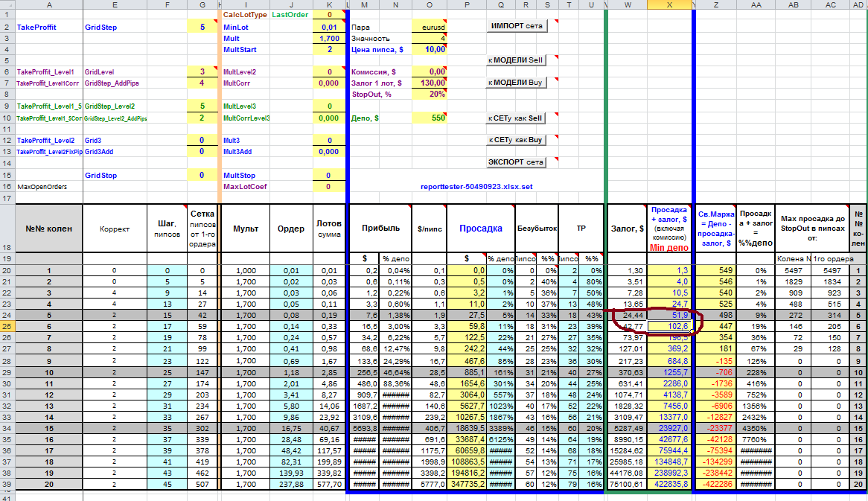The image size is (868, 501).
Task: Click column header A
Action: [x=49, y=4]
